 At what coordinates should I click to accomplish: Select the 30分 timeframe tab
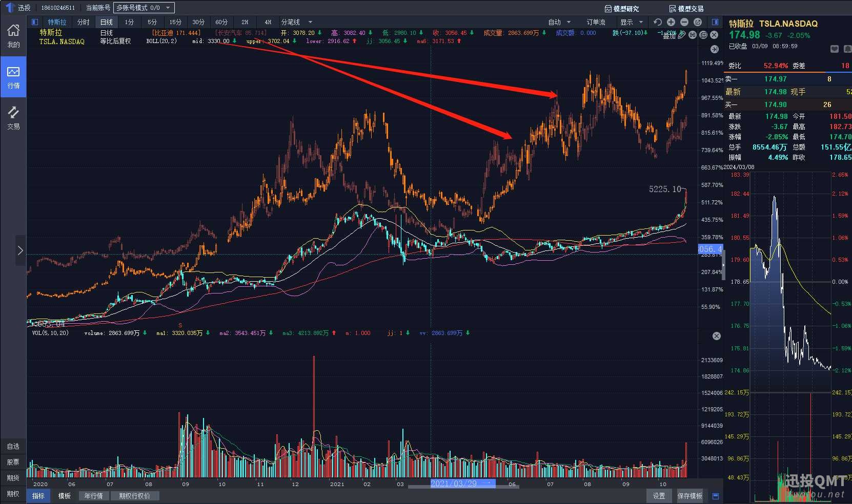pyautogui.click(x=198, y=22)
